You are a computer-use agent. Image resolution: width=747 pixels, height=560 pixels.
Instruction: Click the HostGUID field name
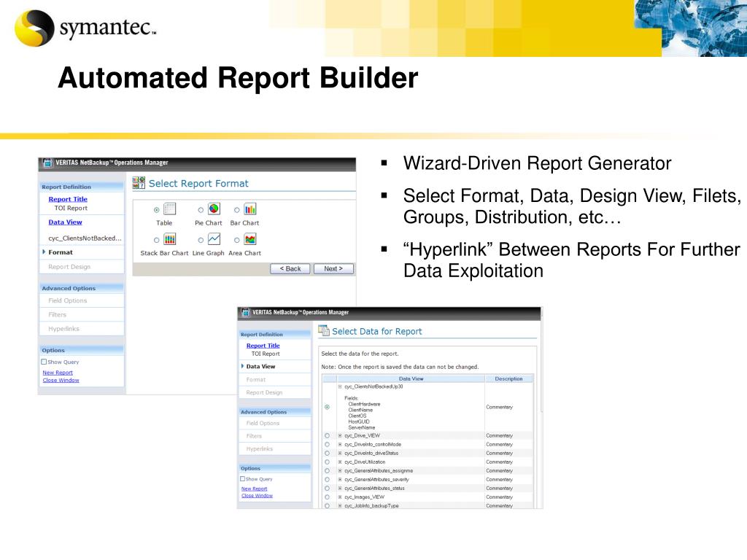click(359, 421)
